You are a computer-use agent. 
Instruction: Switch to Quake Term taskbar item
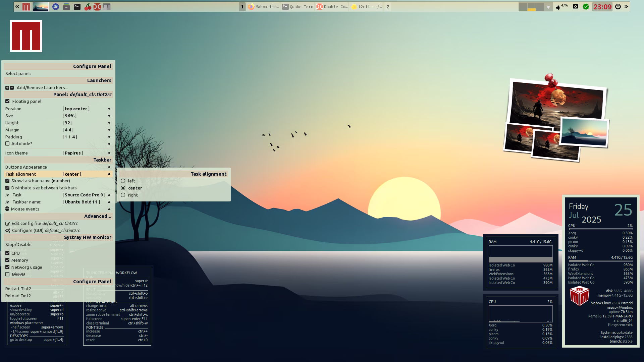click(298, 6)
